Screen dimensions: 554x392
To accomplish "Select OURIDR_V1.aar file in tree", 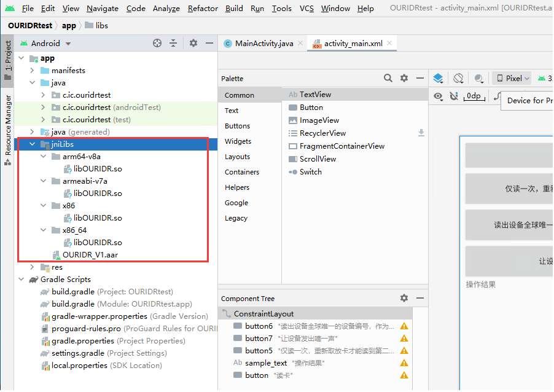I will click(90, 254).
